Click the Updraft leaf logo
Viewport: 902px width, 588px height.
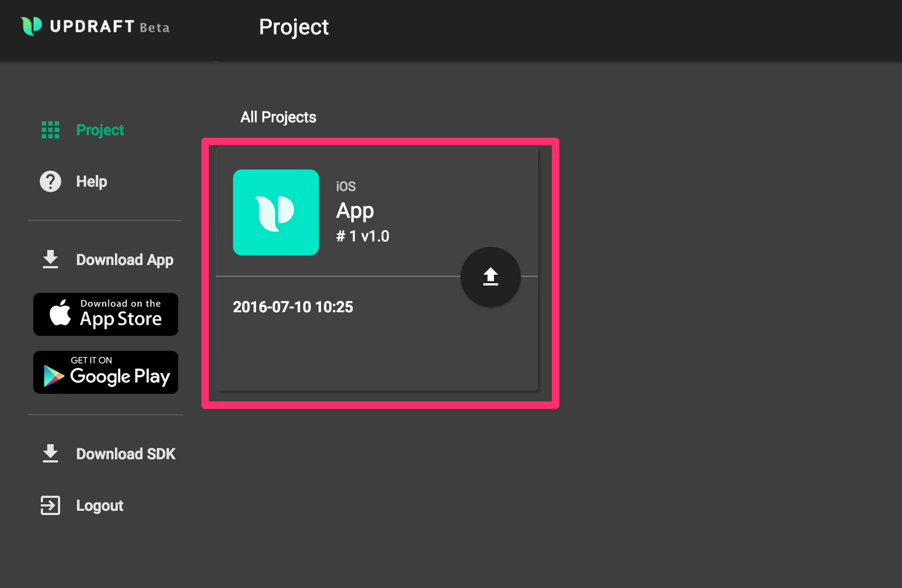[x=31, y=26]
